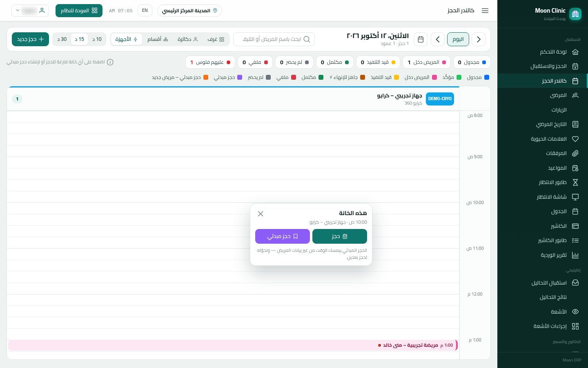Open the user account dropdown
This screenshot has width=588, height=368.
click(30, 11)
